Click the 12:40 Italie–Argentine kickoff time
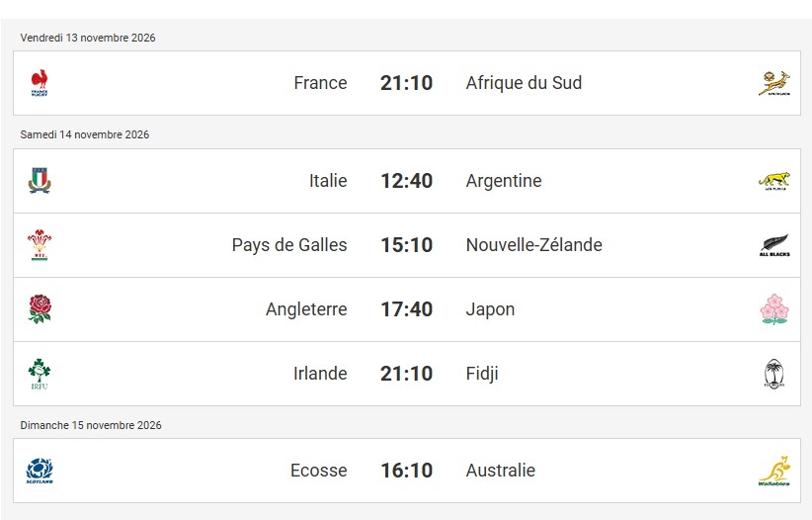The width and height of the screenshot is (812, 520). click(407, 181)
